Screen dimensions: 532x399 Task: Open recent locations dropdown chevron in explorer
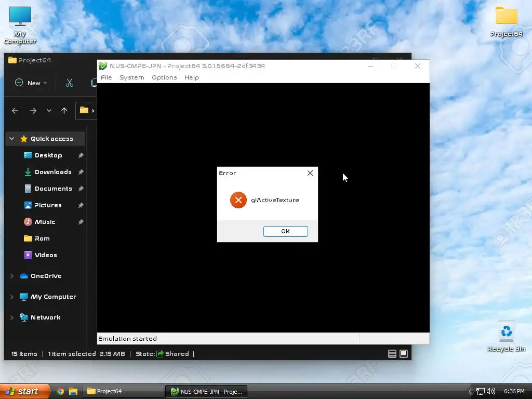(49, 111)
